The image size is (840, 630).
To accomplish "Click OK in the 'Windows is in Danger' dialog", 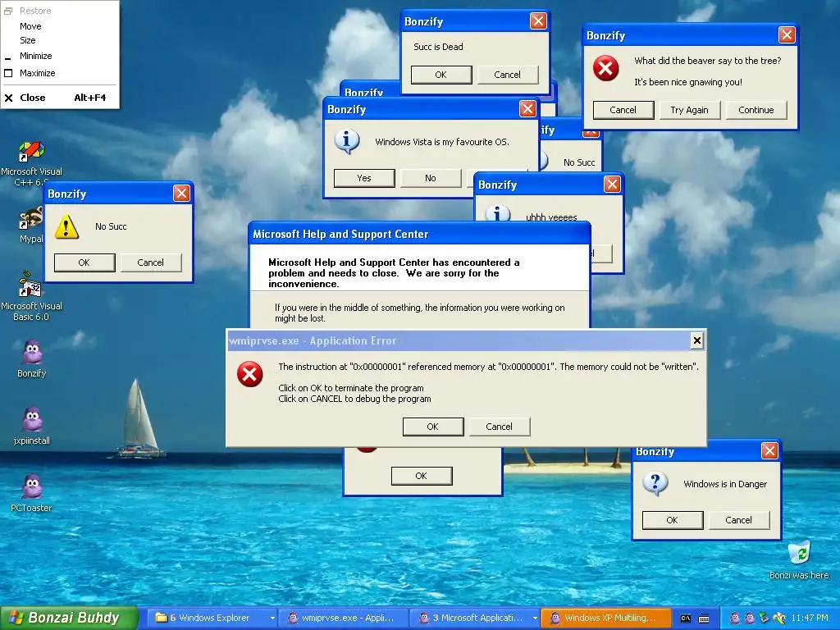I will [673, 519].
